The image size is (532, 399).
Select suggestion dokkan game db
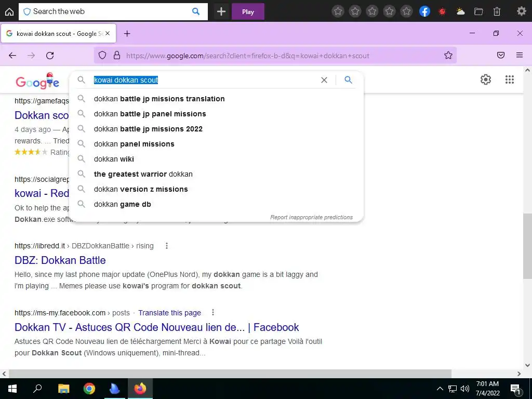click(x=216, y=204)
